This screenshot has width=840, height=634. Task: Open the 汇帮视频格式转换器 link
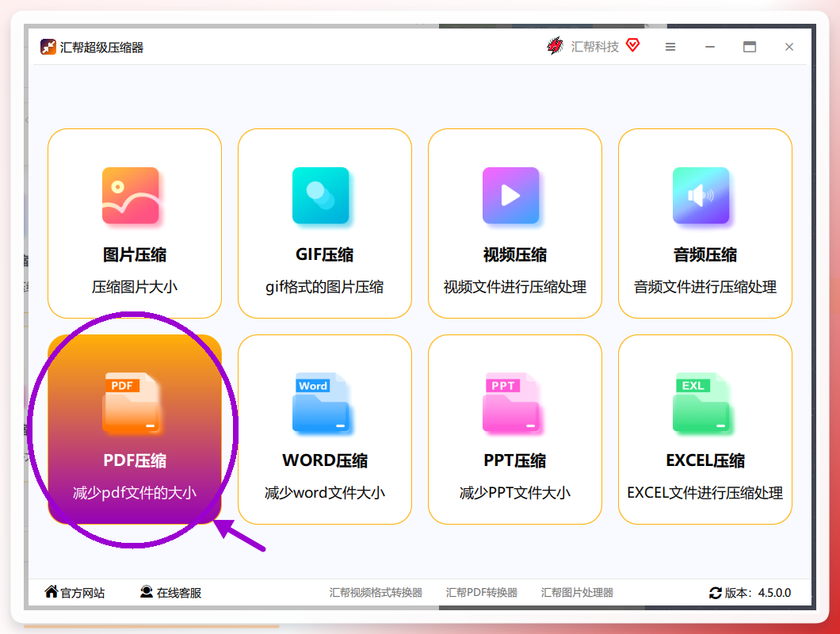[376, 592]
